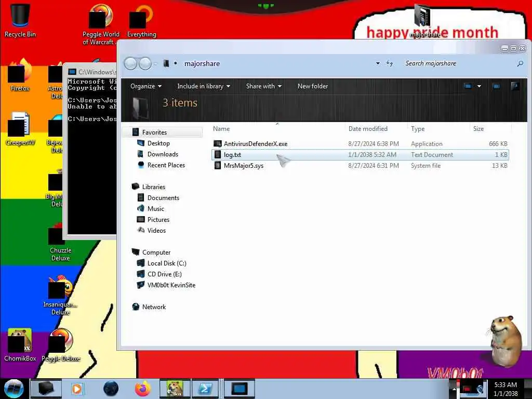Open ChomikBox desktop icon
Viewport: 532px width, 399px height.
click(20, 345)
